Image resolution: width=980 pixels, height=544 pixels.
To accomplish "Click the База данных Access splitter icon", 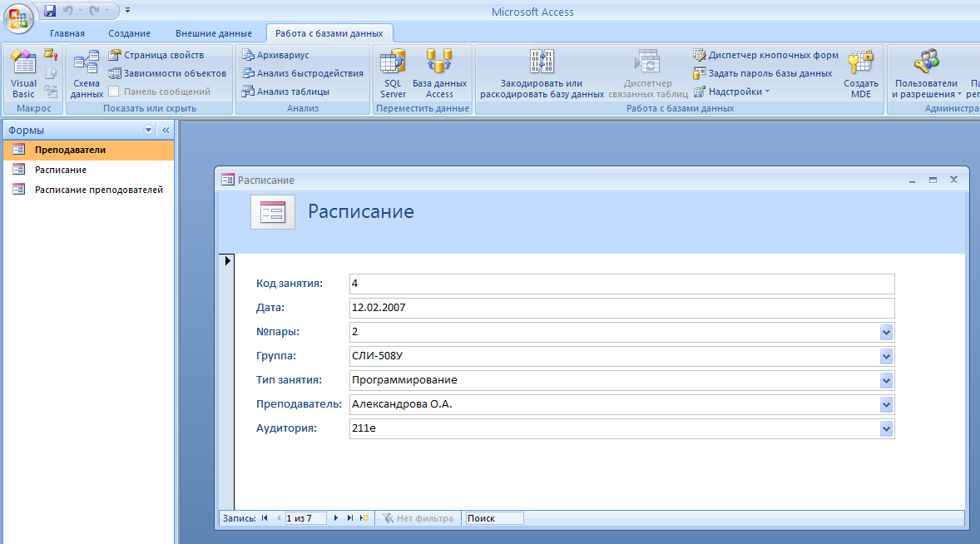I will pyautogui.click(x=439, y=75).
